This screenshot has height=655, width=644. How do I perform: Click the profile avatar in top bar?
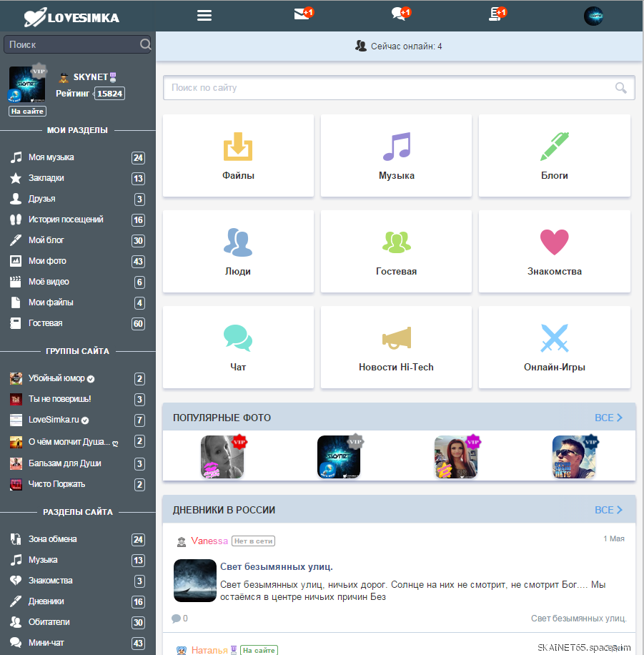593,16
